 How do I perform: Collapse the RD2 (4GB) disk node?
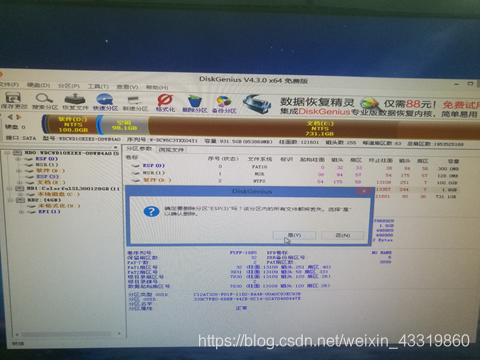click(10, 200)
